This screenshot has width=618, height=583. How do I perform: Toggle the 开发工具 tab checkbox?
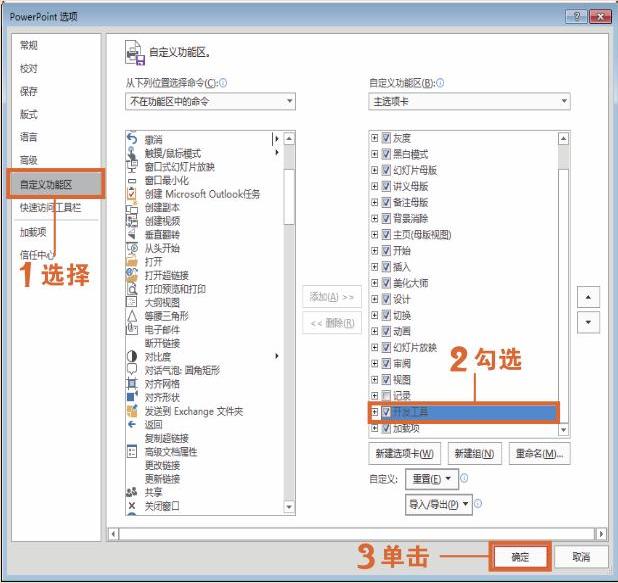click(386, 412)
